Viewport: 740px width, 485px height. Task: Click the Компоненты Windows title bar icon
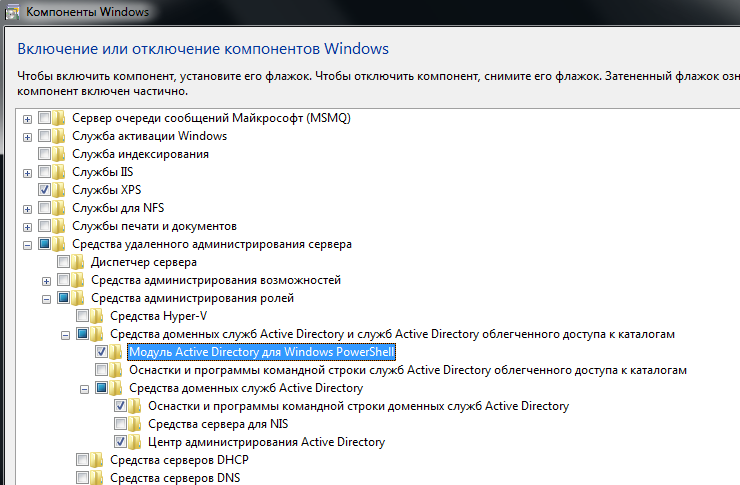click(x=11, y=12)
